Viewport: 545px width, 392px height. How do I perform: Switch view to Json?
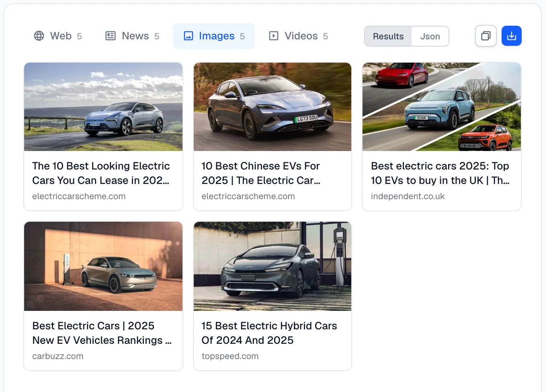430,37
